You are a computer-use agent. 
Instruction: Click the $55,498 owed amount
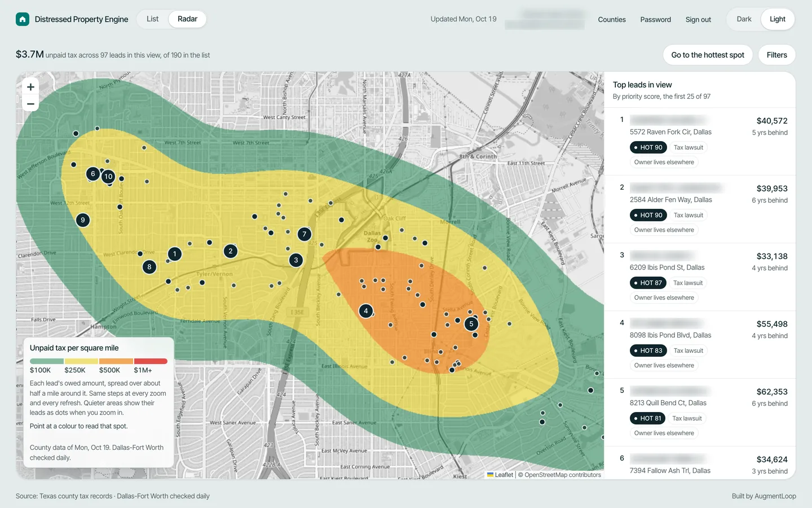tap(772, 324)
